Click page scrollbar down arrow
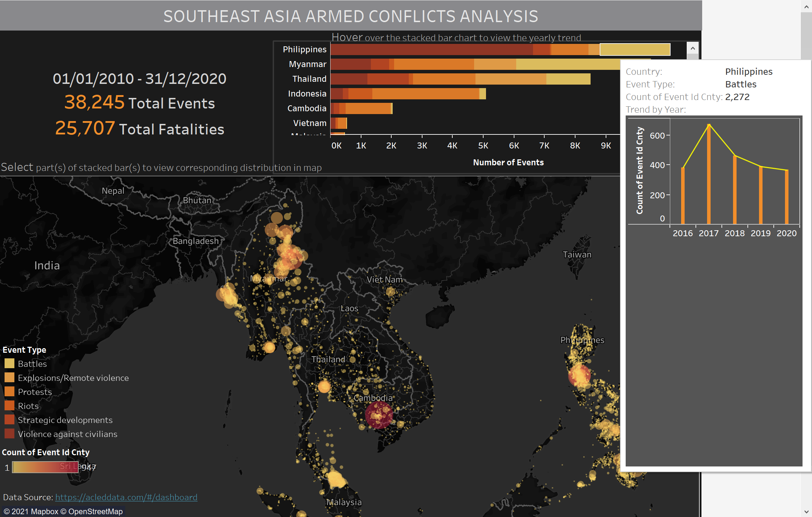The height and width of the screenshot is (517, 812). pos(806,512)
